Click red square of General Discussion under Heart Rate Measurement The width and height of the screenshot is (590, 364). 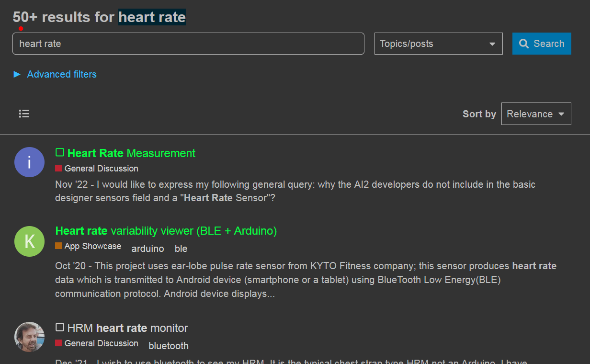click(58, 169)
